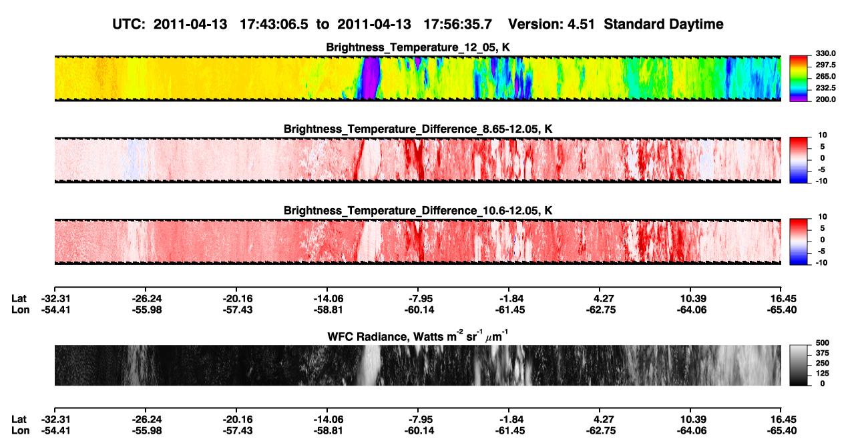Click 'Standard Daytime' in the header
The image size is (868, 445).
pos(662,25)
